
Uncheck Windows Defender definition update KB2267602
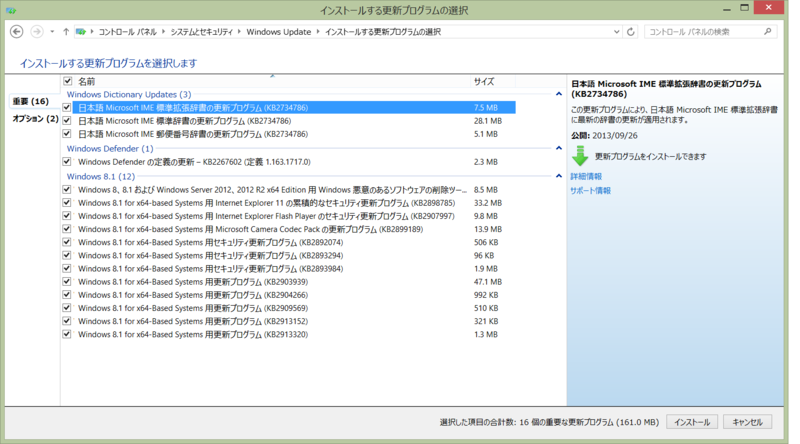[66, 161]
